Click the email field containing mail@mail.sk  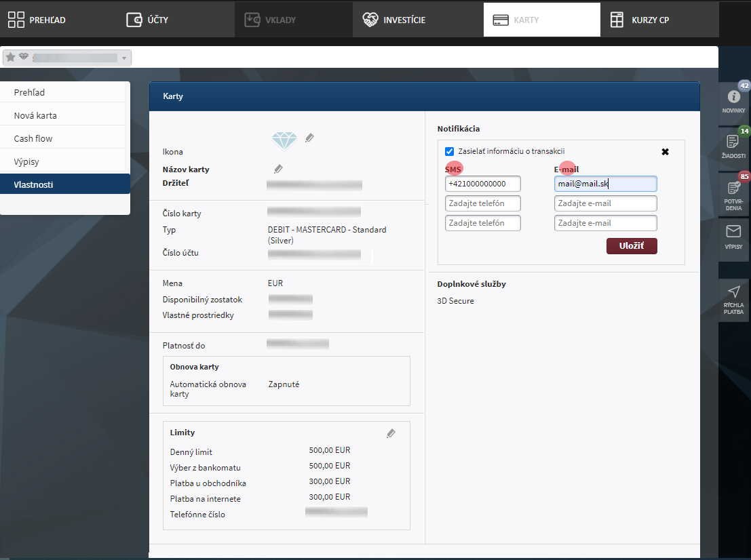point(605,184)
